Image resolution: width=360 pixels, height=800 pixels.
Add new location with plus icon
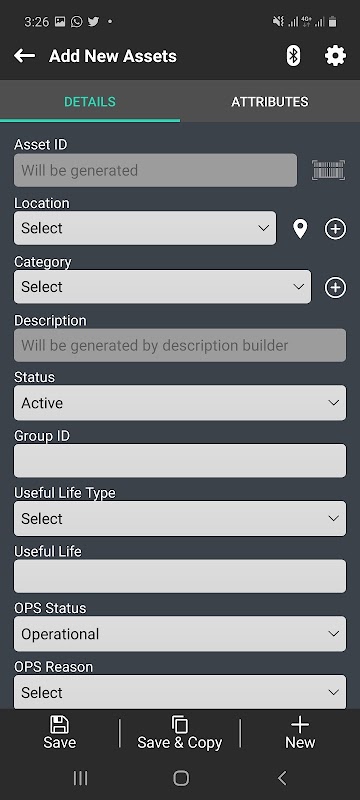coord(335,229)
